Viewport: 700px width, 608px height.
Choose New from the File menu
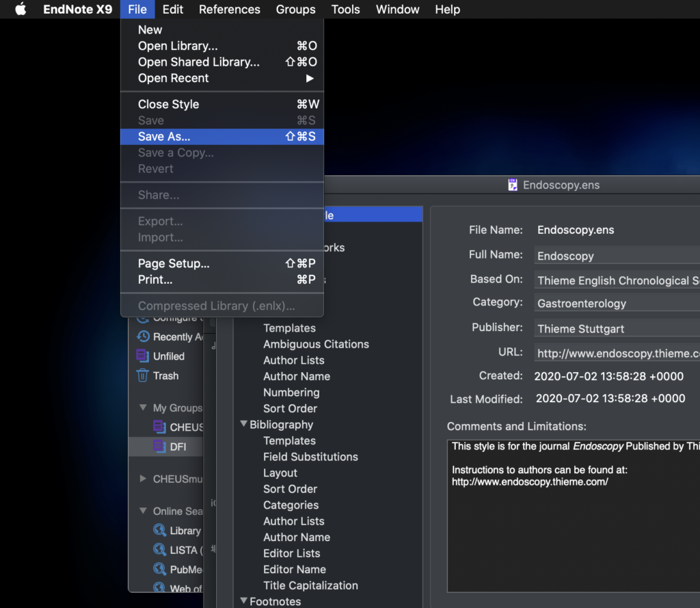[x=222, y=30]
